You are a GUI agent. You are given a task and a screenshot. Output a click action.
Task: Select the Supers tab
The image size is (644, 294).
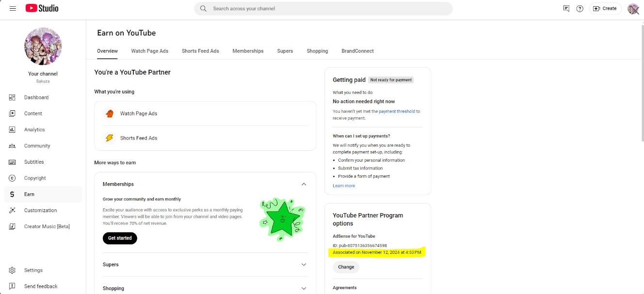(285, 51)
